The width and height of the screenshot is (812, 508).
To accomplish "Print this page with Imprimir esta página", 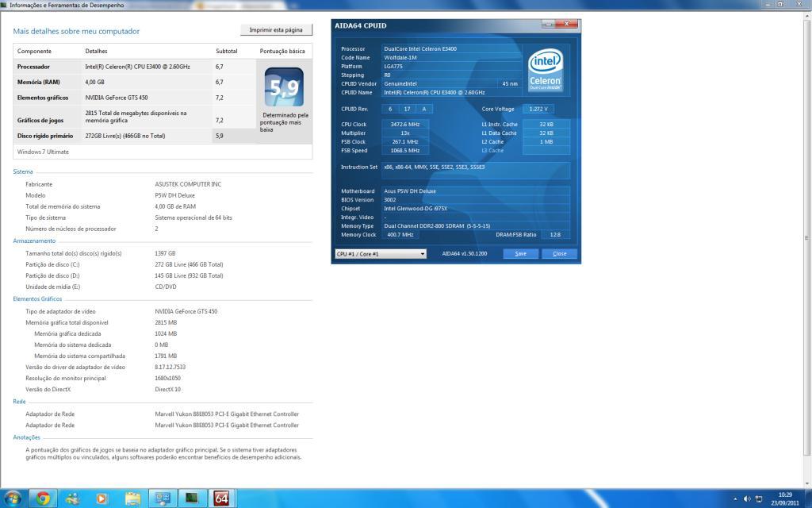I will [276, 30].
